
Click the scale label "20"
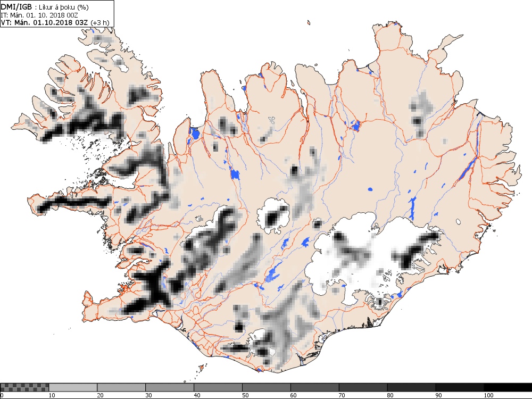(101, 395)
